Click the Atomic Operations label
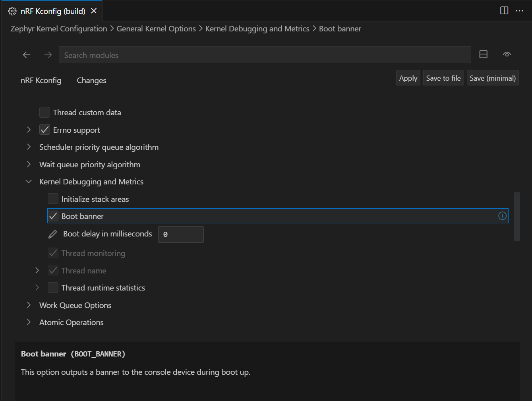Screen dimensions: 532x401 pos(72,322)
